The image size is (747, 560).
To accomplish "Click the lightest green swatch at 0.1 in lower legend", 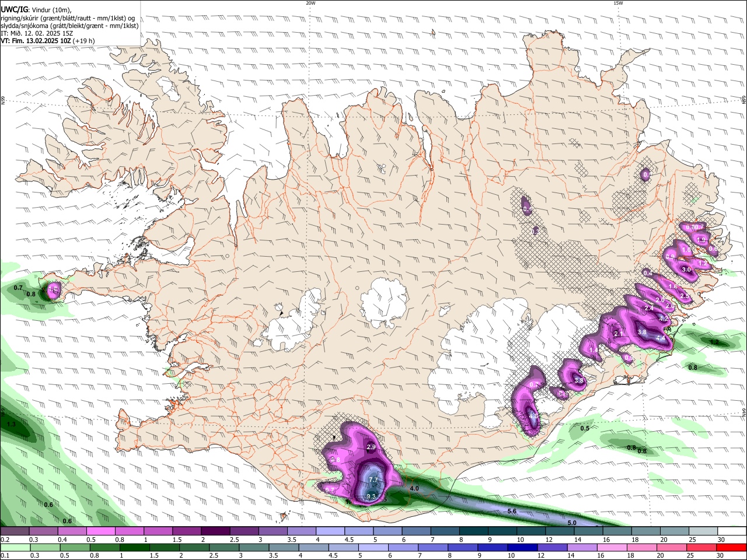I will (15, 547).
